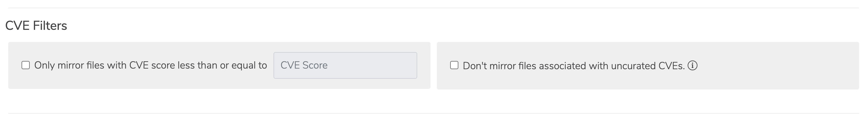868x120 pixels.
Task: Click the info icon beside uncurated CVEs
Action: point(692,65)
